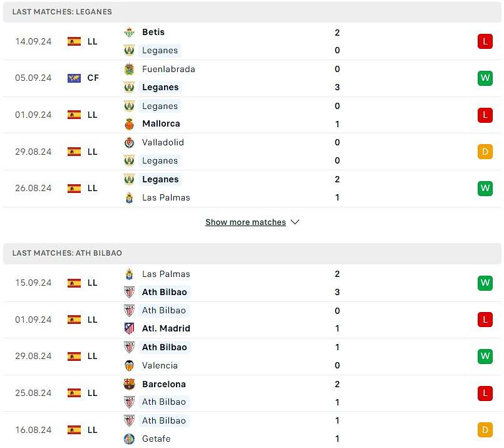Expand the Show more matches chevron

(x=295, y=222)
